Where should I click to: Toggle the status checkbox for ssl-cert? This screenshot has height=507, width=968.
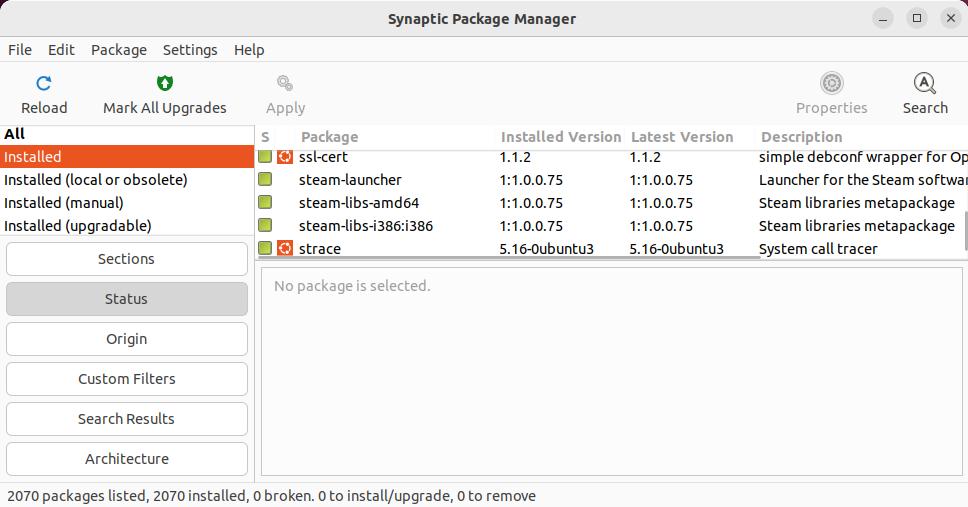265,157
